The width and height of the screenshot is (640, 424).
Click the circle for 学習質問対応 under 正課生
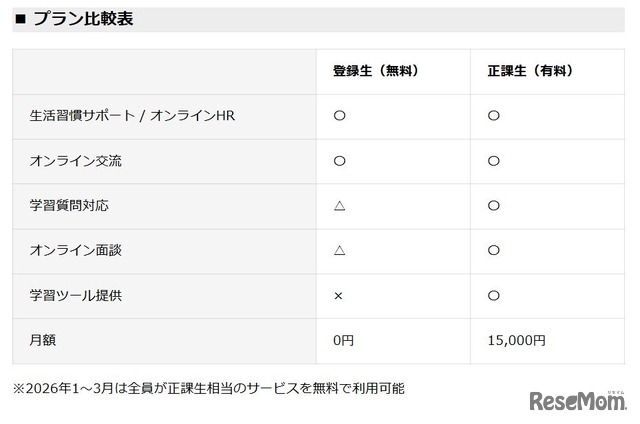[493, 206]
